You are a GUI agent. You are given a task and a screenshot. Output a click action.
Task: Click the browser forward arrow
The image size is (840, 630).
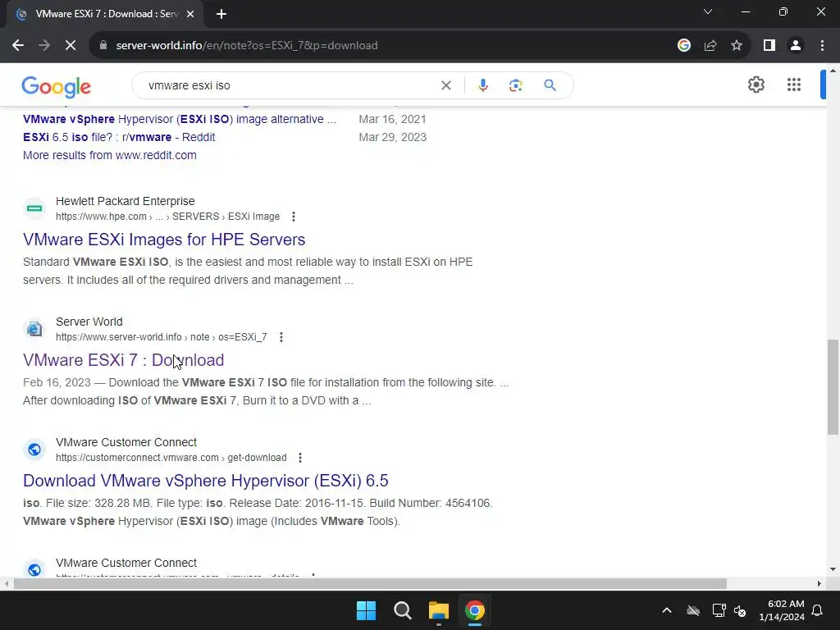pyautogui.click(x=44, y=46)
